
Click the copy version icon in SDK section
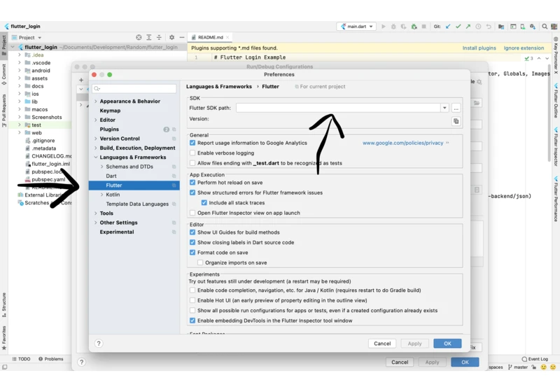(x=456, y=121)
